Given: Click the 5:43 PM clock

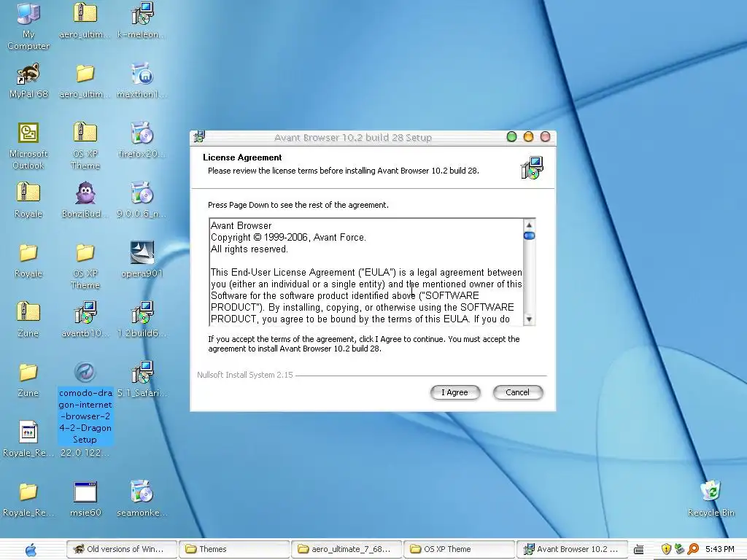Looking at the screenshot, I should pyautogui.click(x=720, y=550).
